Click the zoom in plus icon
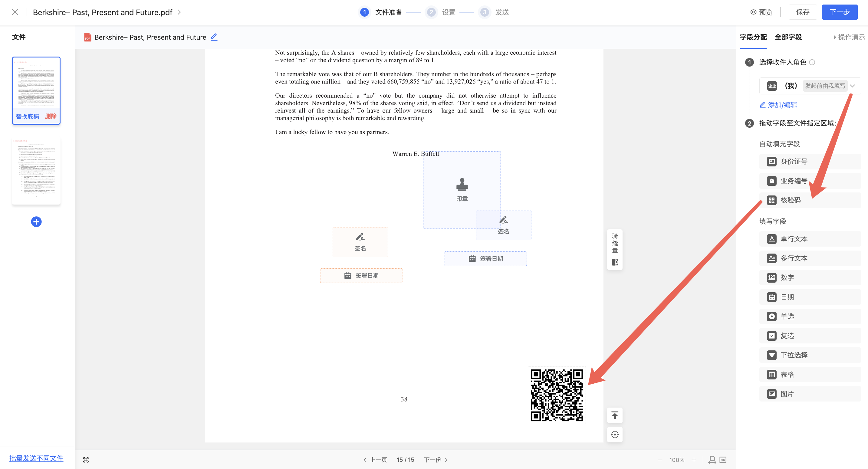This screenshot has height=469, width=868. click(x=694, y=460)
